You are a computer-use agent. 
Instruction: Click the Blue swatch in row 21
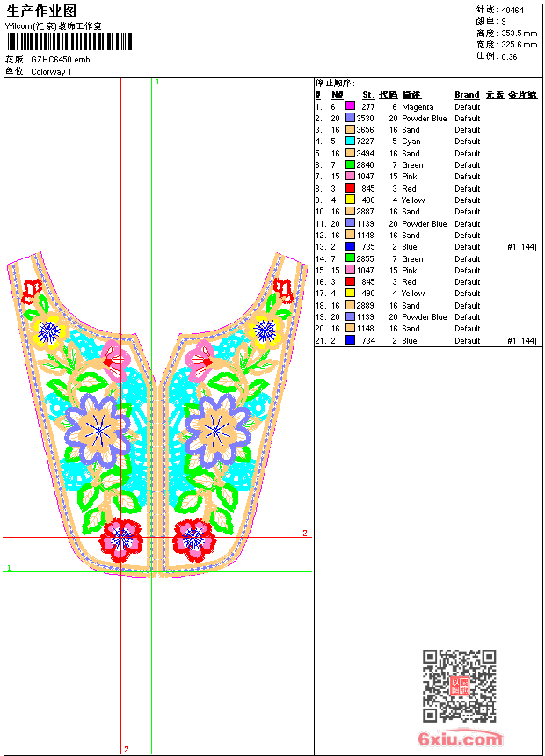click(350, 340)
